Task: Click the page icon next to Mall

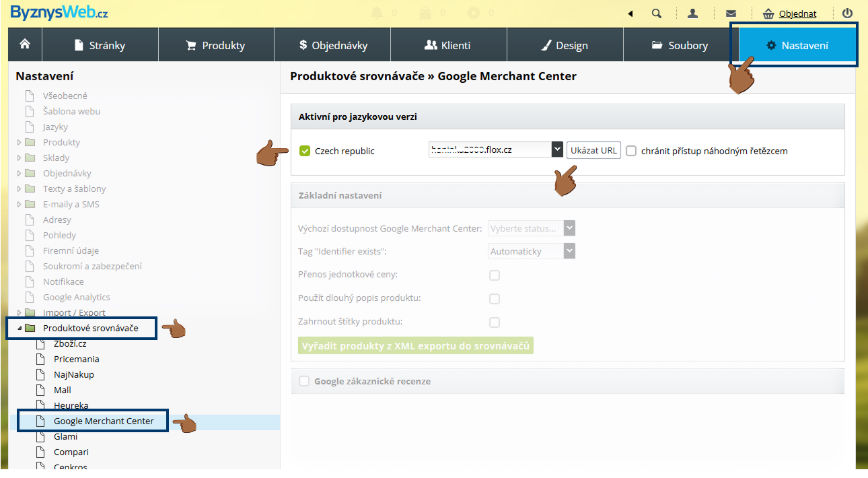Action: point(40,390)
